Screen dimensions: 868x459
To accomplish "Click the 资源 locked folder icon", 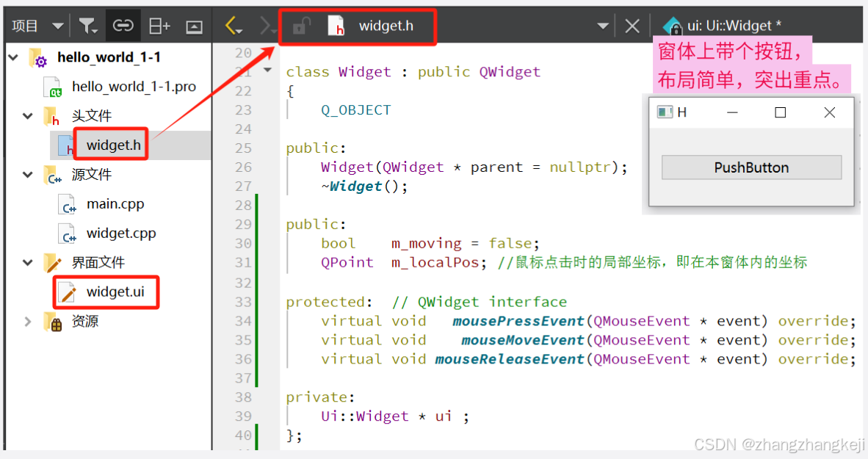I will pos(53,322).
